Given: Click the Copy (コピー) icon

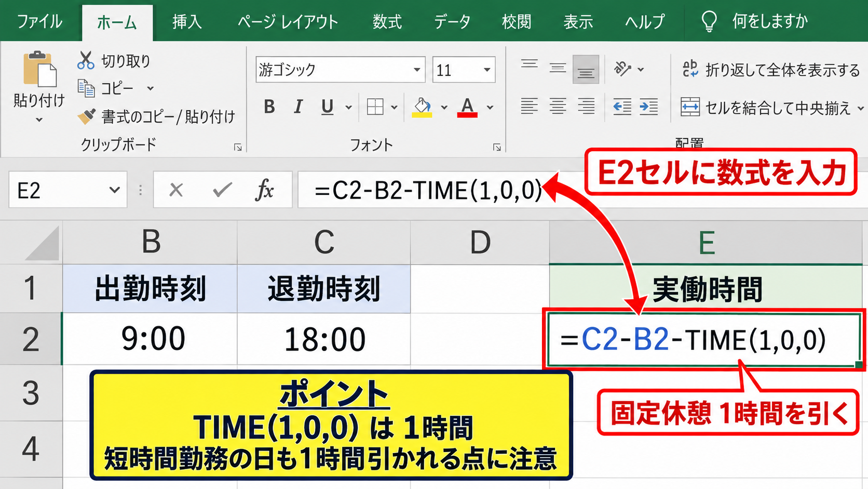Looking at the screenshot, I should tap(86, 88).
